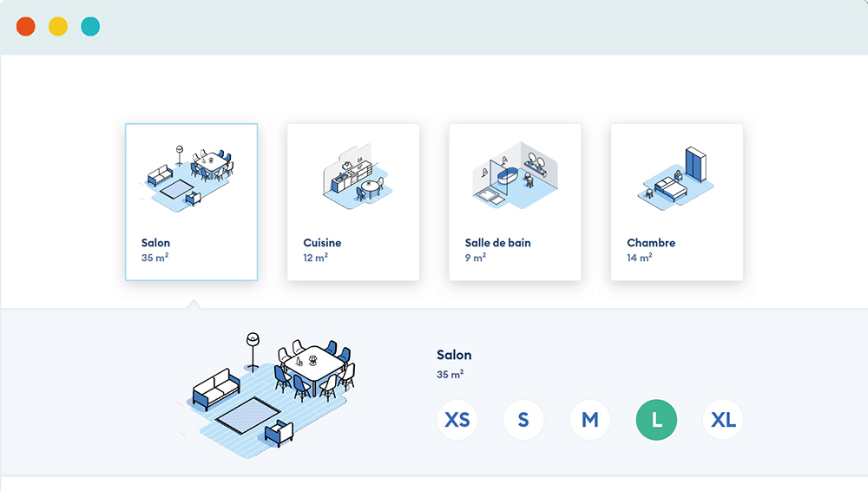Click the 12 m² area text
Image resolution: width=868 pixels, height=491 pixels.
(x=315, y=258)
